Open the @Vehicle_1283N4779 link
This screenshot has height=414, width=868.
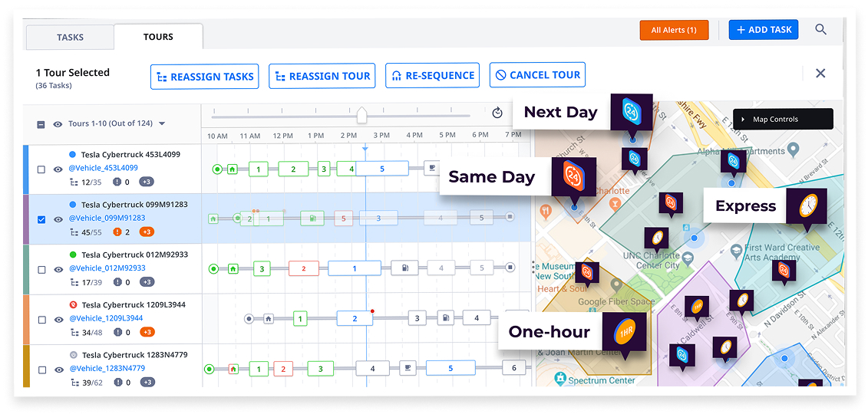[107, 368]
